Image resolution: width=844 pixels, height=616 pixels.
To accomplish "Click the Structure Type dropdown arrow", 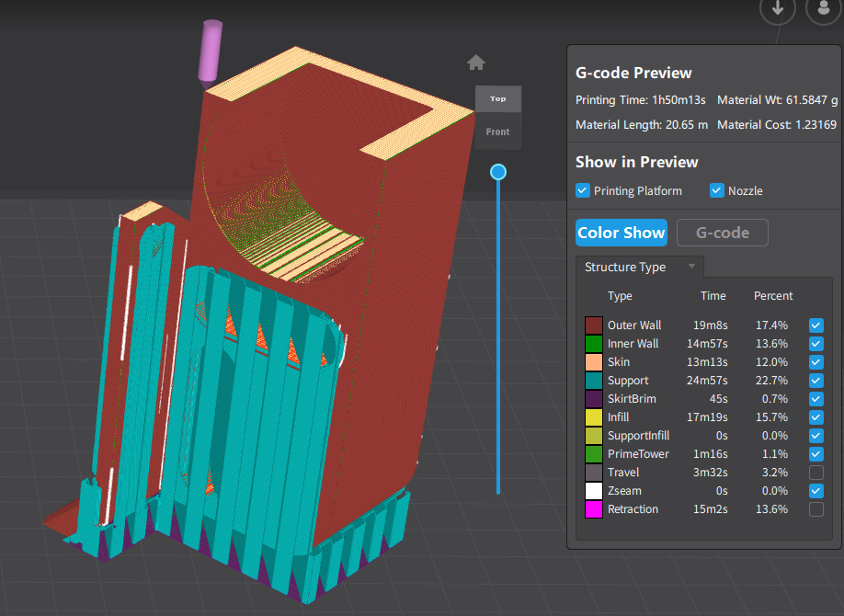I will click(x=691, y=267).
